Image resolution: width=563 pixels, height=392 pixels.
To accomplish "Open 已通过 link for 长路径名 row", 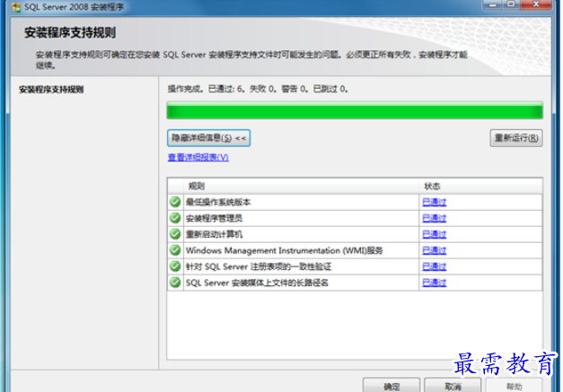I will click(434, 283).
